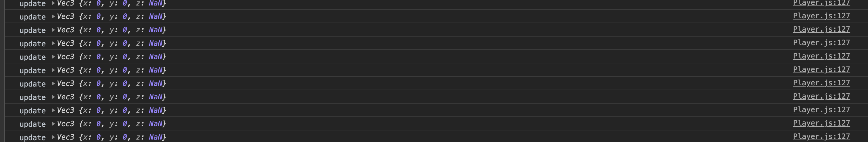
Task: Expand Vec3 in the bottom log row
Action: 53,137
